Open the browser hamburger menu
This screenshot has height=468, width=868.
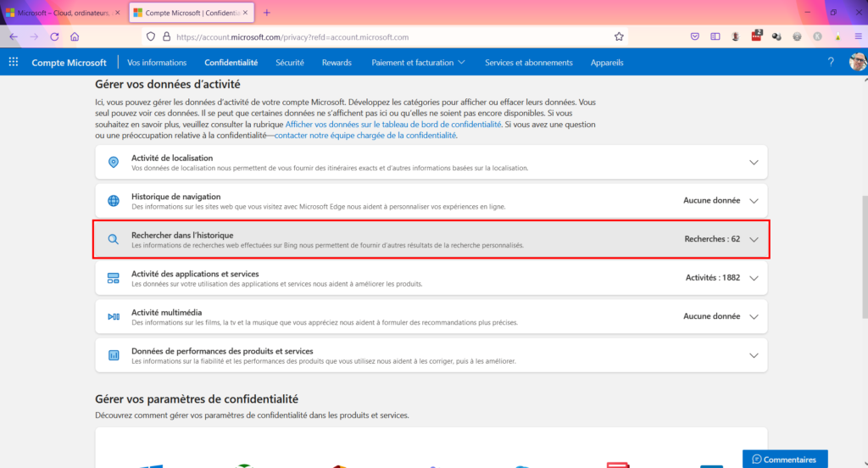point(858,36)
